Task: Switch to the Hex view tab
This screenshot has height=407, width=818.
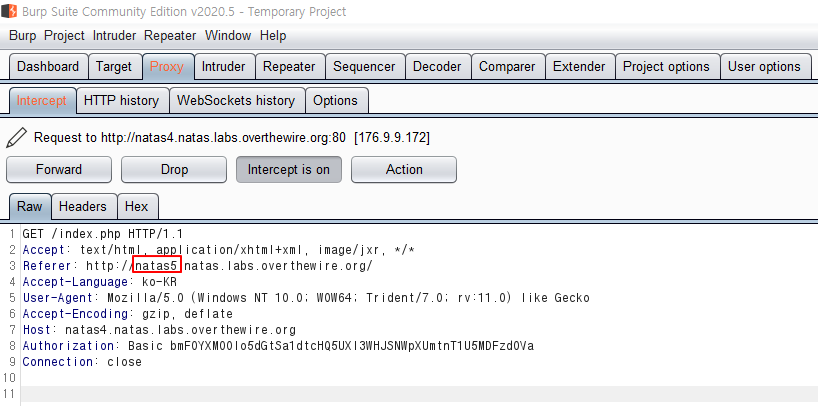Action: 137,207
